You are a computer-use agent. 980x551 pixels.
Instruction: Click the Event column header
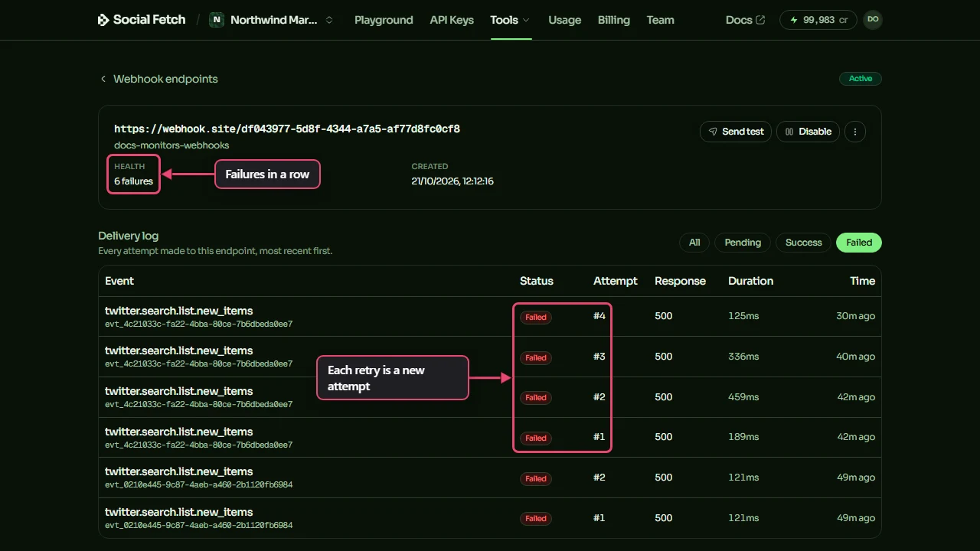click(x=119, y=281)
